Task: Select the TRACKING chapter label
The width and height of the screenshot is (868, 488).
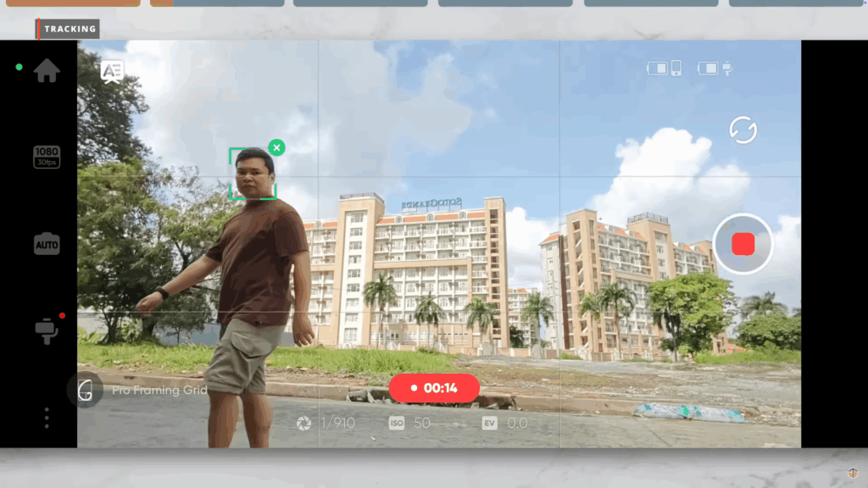Action: tap(70, 29)
